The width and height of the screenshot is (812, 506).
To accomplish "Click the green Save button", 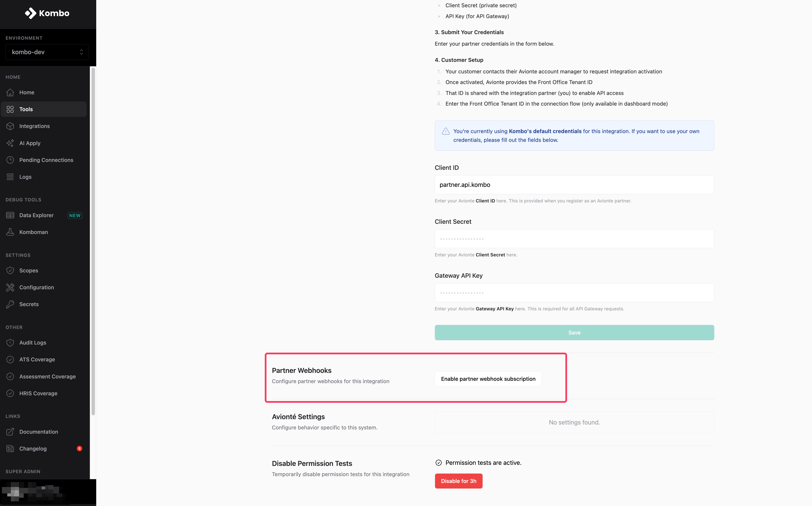I will pos(574,333).
